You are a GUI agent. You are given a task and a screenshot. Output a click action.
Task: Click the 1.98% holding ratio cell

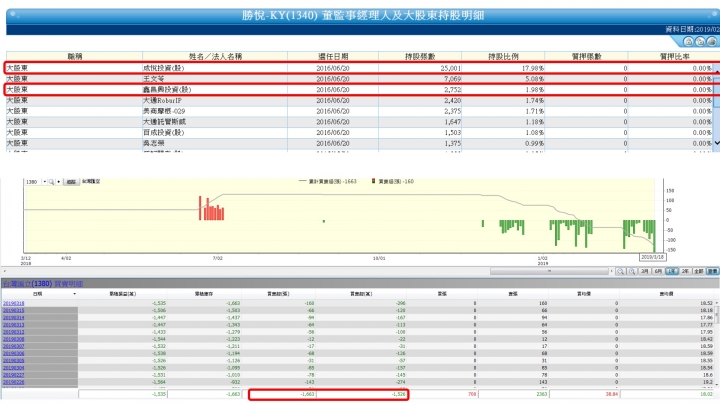503,90
